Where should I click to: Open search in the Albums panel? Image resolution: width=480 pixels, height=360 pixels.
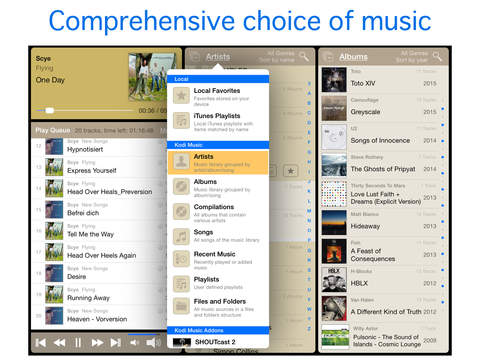pyautogui.click(x=437, y=56)
